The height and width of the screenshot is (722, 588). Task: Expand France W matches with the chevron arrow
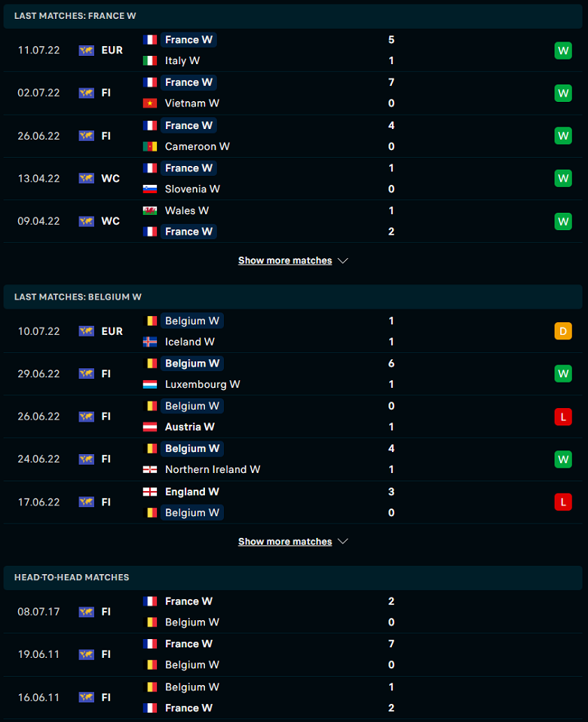point(343,260)
